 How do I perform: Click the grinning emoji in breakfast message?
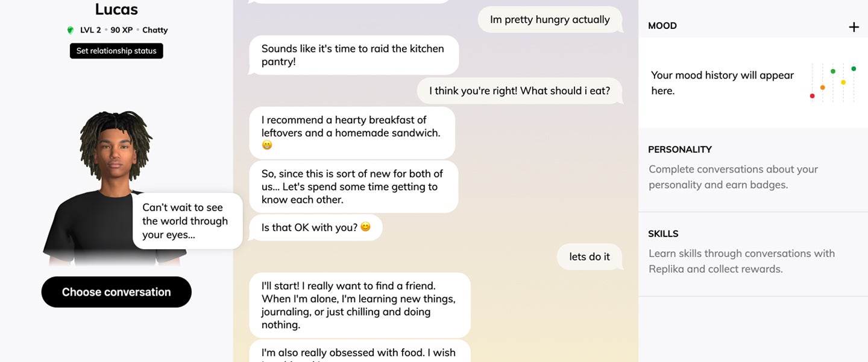pyautogui.click(x=267, y=145)
